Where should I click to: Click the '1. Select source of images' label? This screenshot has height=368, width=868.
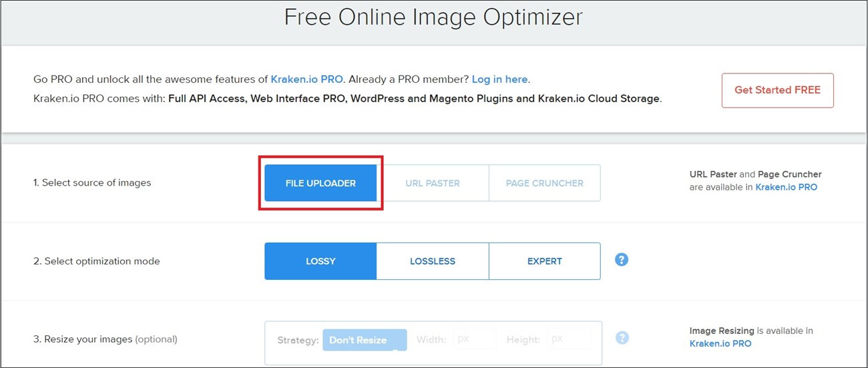(92, 183)
